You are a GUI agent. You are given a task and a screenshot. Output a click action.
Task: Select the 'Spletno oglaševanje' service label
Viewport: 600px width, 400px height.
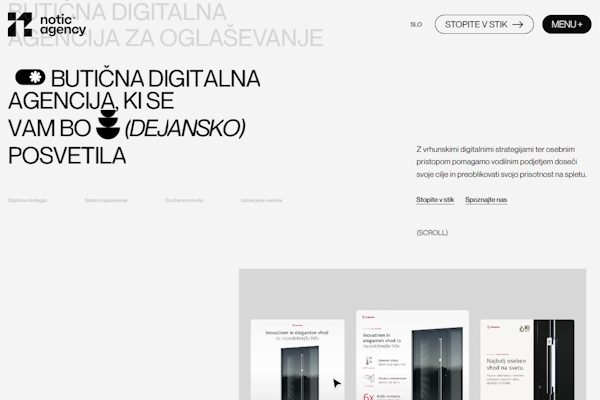[x=106, y=201]
